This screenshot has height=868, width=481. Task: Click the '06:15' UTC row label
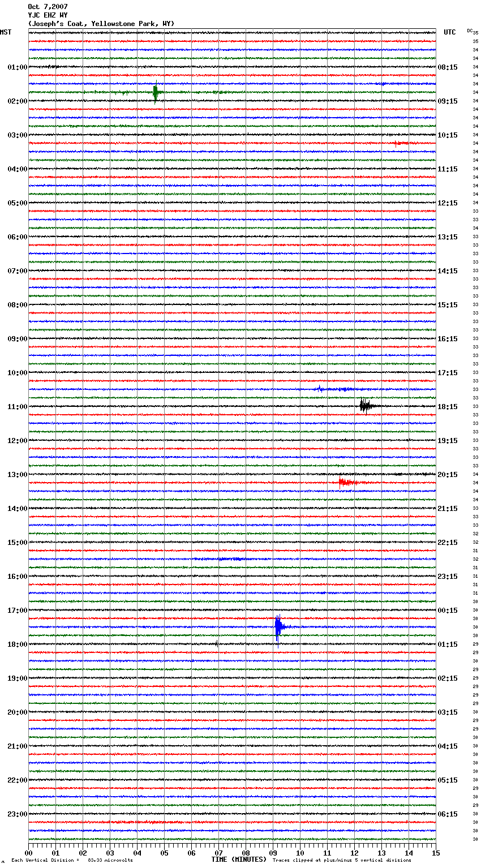pos(448,814)
